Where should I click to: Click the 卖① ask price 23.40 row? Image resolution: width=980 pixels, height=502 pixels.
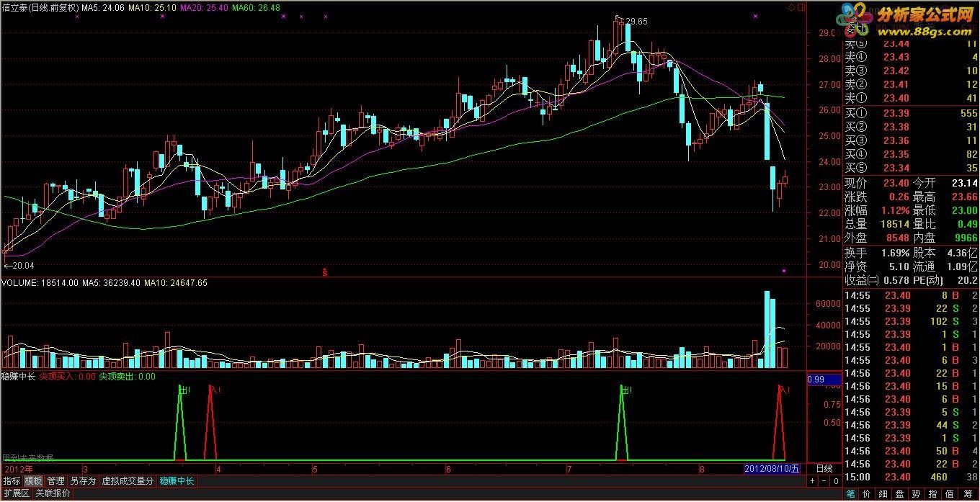(911, 98)
